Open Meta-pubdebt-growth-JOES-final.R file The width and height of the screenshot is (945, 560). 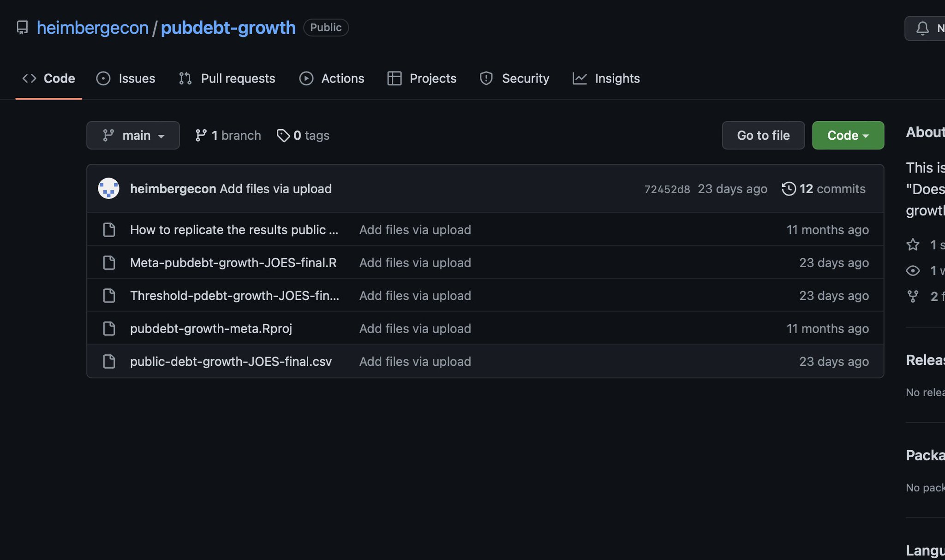[233, 262]
